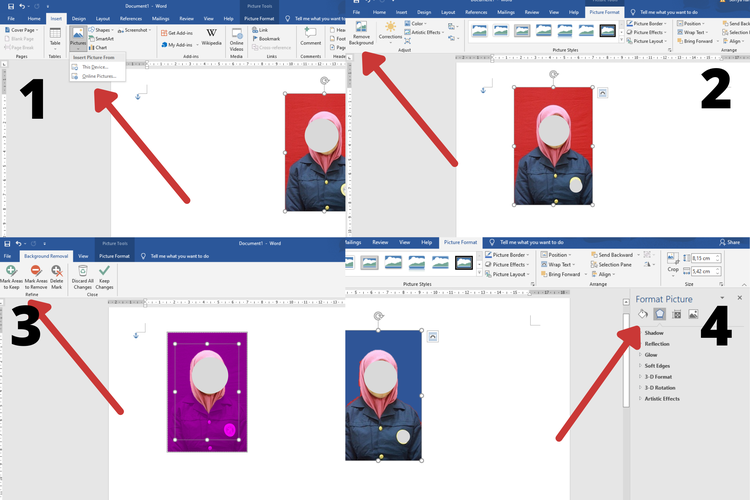Screen dimensions: 750x500
Task: Click Reflection heading in Format Picture pane
Action: (x=657, y=344)
